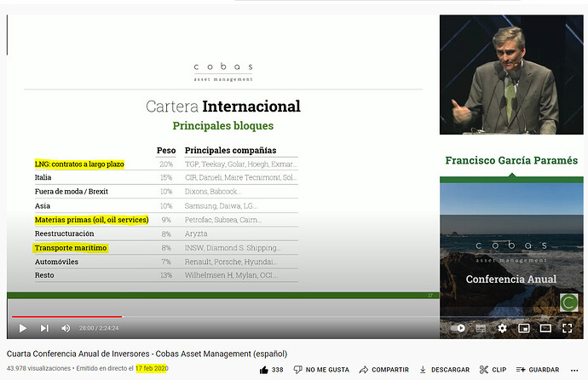The height and width of the screenshot is (380, 588).
Task: Click Fuera de moda / Brexit label
Action: (x=72, y=192)
